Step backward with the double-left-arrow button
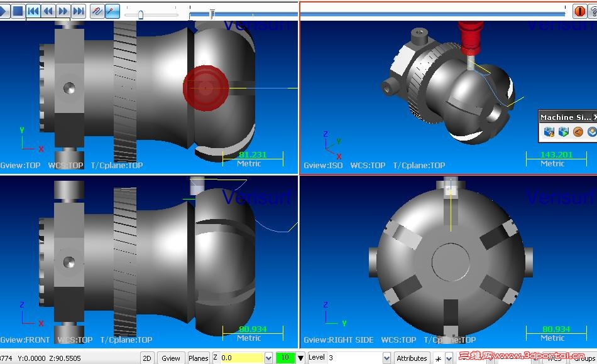Image resolution: width=597 pixels, height=364 pixels. click(48, 11)
